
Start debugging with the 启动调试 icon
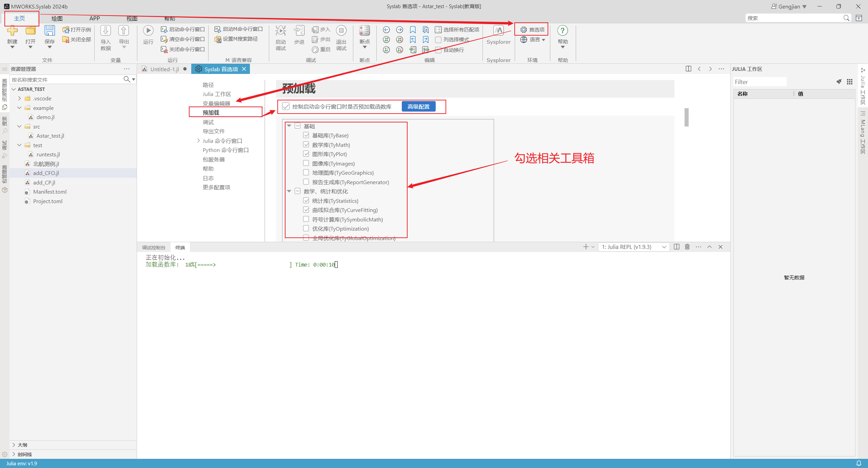click(x=280, y=31)
